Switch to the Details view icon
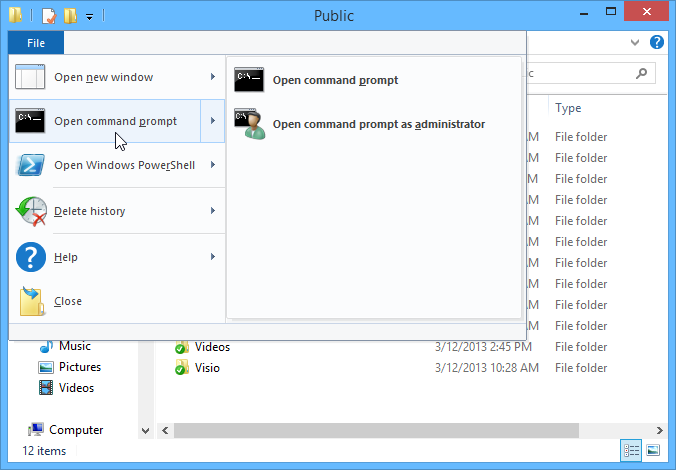The width and height of the screenshot is (676, 470). [x=631, y=450]
